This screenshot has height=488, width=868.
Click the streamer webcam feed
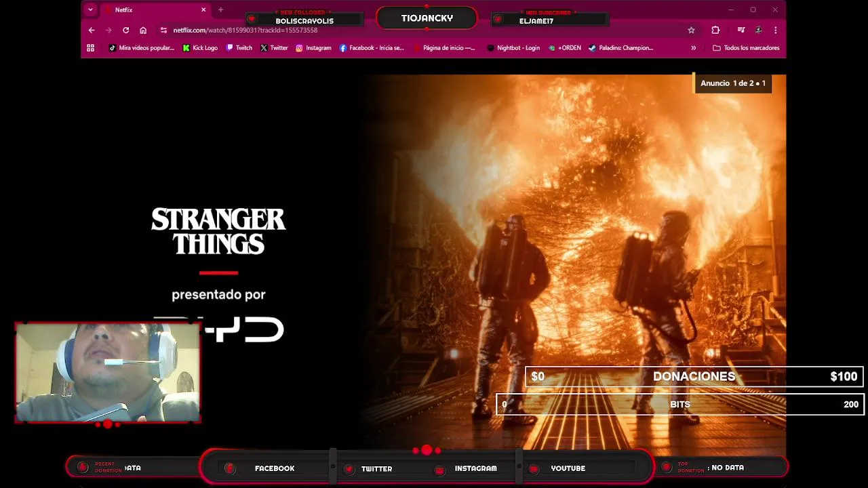(108, 373)
